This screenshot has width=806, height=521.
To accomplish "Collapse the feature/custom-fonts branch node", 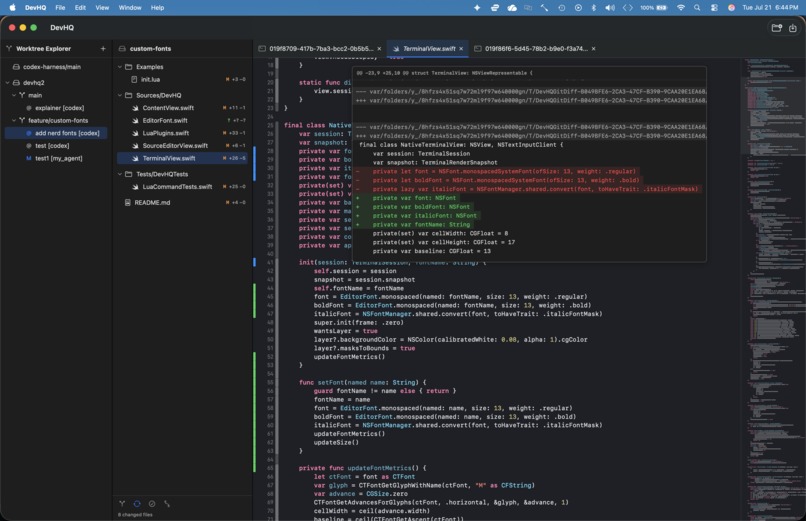I will coord(14,120).
